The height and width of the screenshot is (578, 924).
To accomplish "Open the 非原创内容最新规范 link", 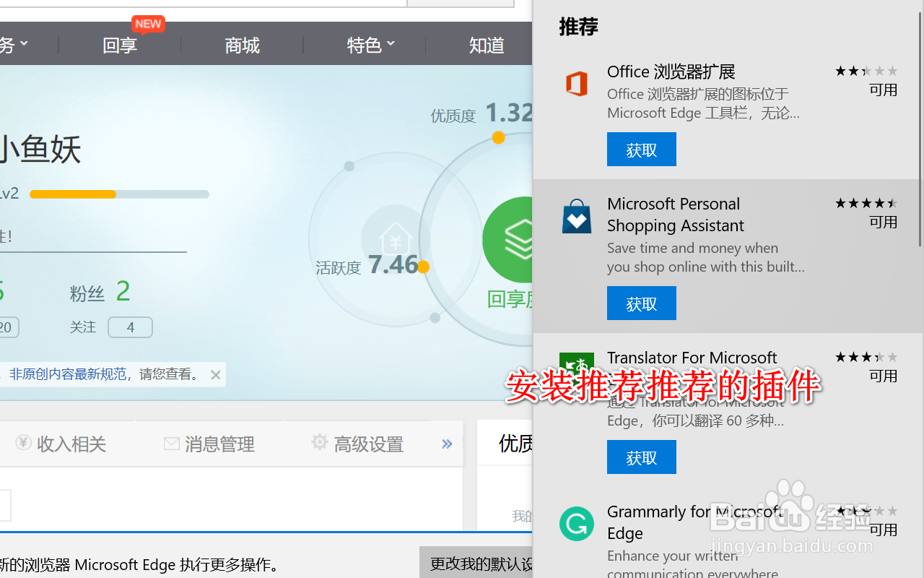I will click(68, 374).
